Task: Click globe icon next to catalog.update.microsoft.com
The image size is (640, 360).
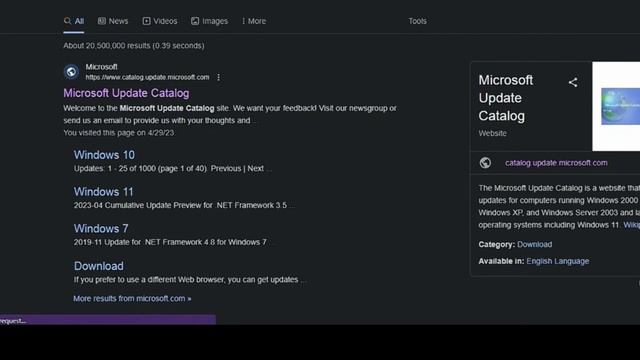Action: [x=485, y=163]
